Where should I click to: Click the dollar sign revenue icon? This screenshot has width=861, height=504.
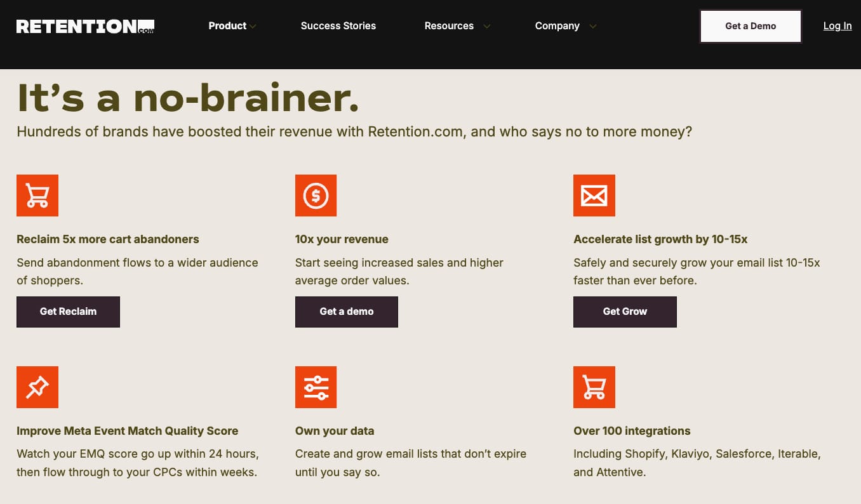point(316,196)
